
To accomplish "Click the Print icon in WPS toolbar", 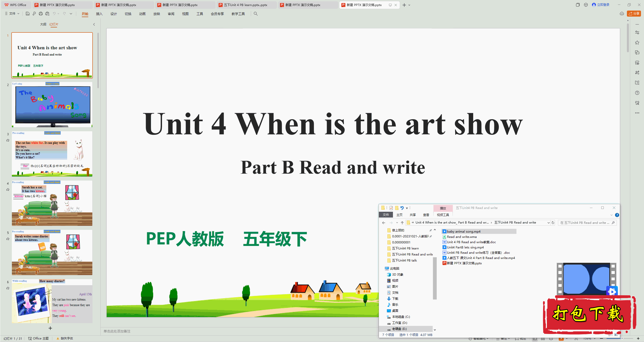I will click(41, 14).
